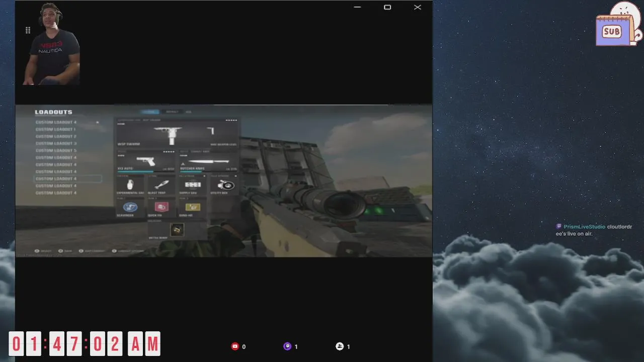Click the total viewers people icon
Screen dimensions: 644x362
[340, 346]
